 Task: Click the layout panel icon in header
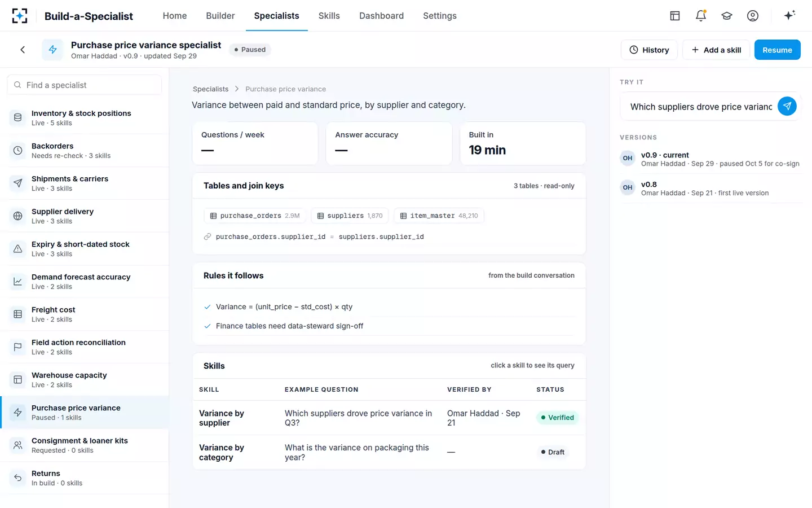675,16
